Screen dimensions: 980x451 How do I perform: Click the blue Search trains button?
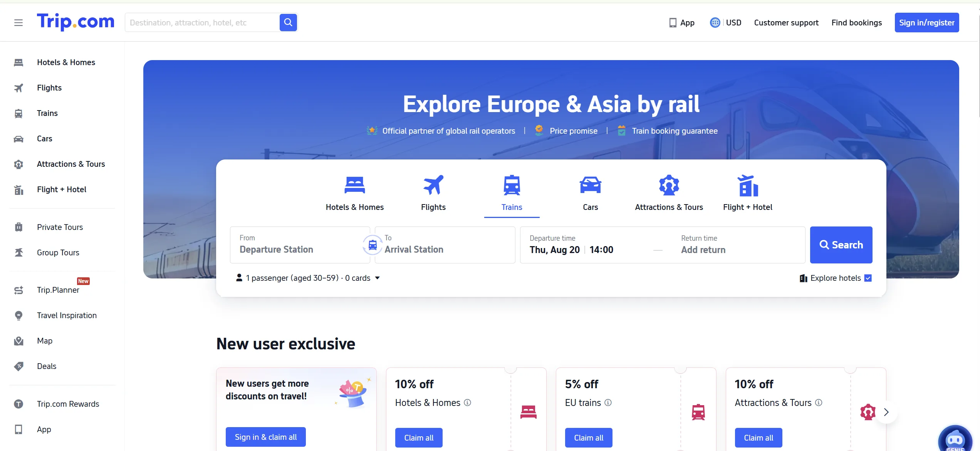click(x=841, y=245)
